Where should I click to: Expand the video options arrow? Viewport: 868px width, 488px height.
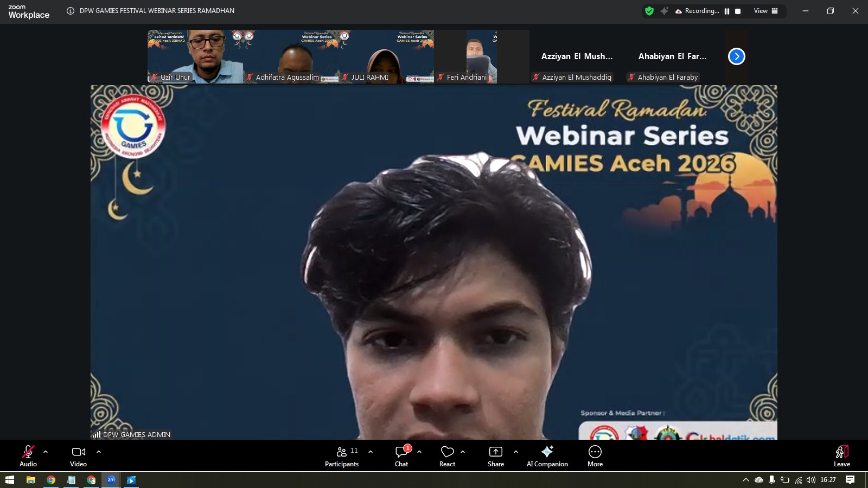point(99,451)
